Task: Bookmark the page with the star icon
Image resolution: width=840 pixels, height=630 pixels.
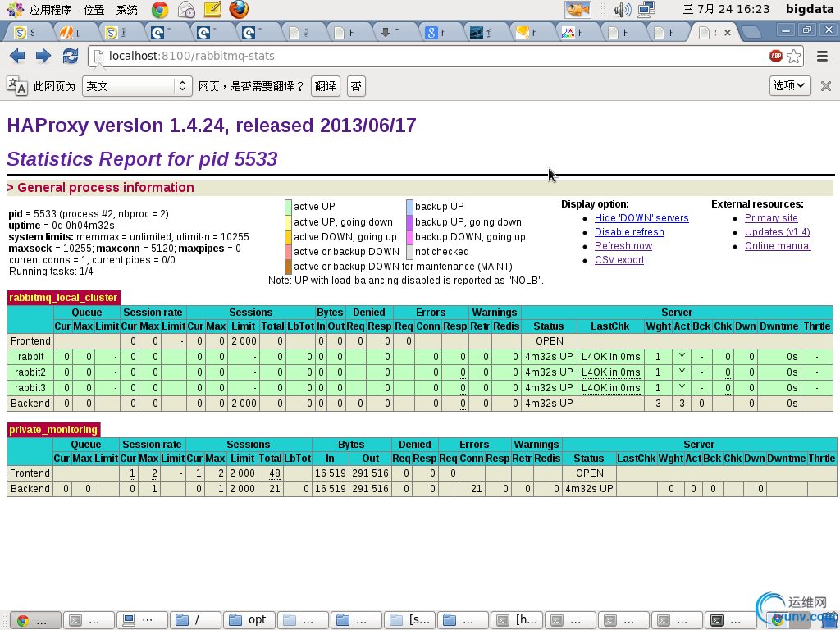Action: [794, 57]
